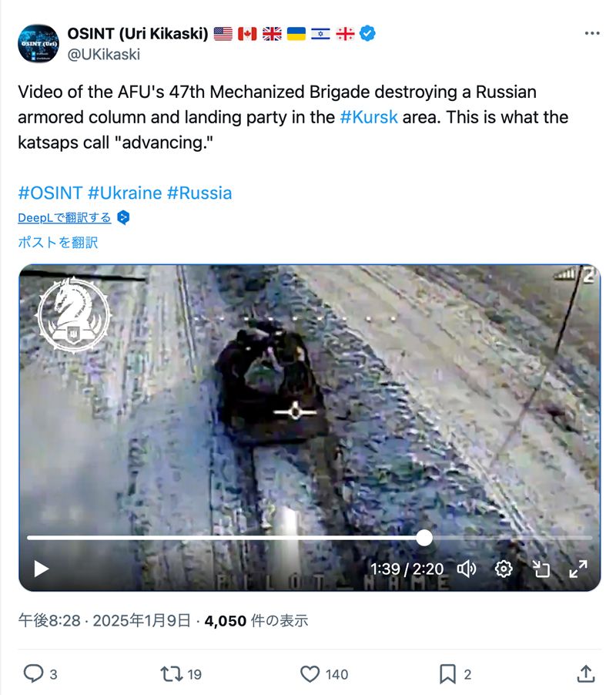
Task: Seek using the video progress bar handle
Action: (x=424, y=538)
